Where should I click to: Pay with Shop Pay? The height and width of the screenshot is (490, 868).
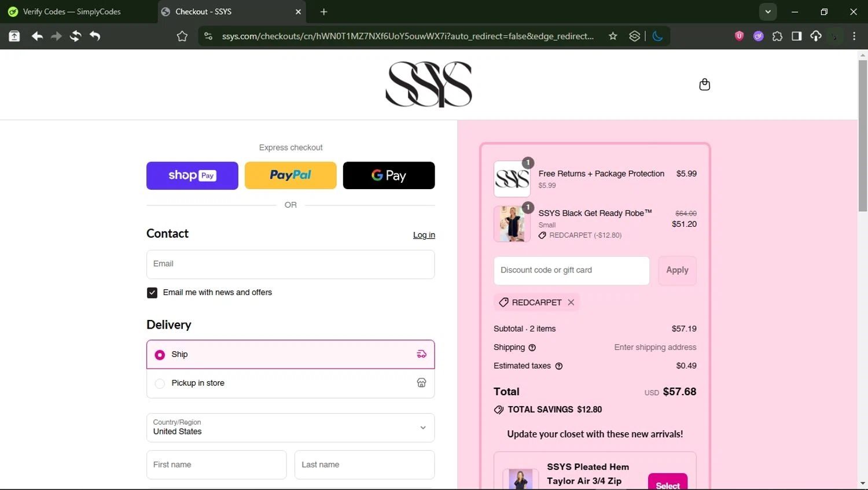coord(192,175)
